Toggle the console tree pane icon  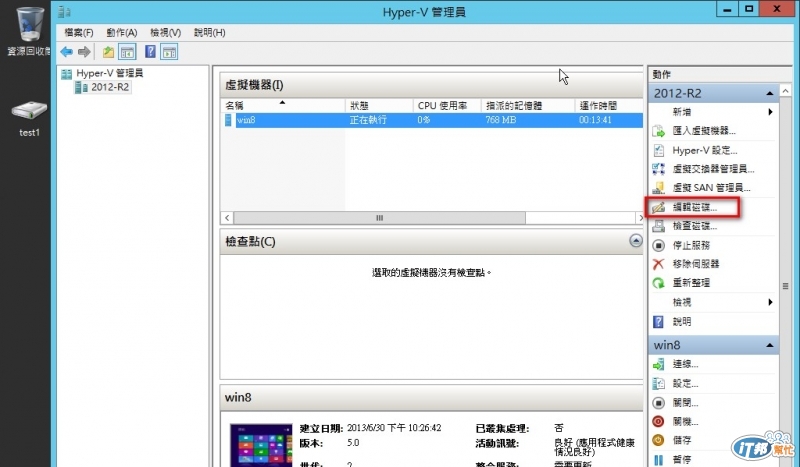[127, 52]
